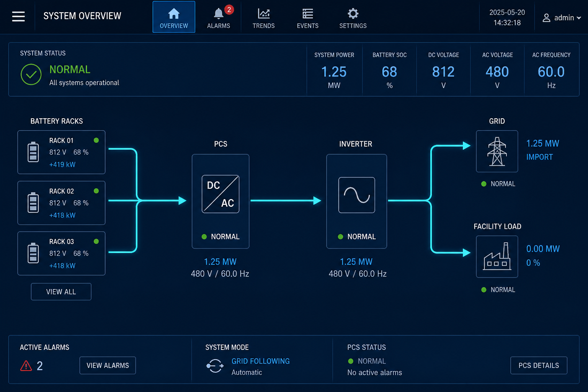Screen dimensions: 588x392
Task: Click the GRID FOLLOWING mode text
Action: [261, 361]
